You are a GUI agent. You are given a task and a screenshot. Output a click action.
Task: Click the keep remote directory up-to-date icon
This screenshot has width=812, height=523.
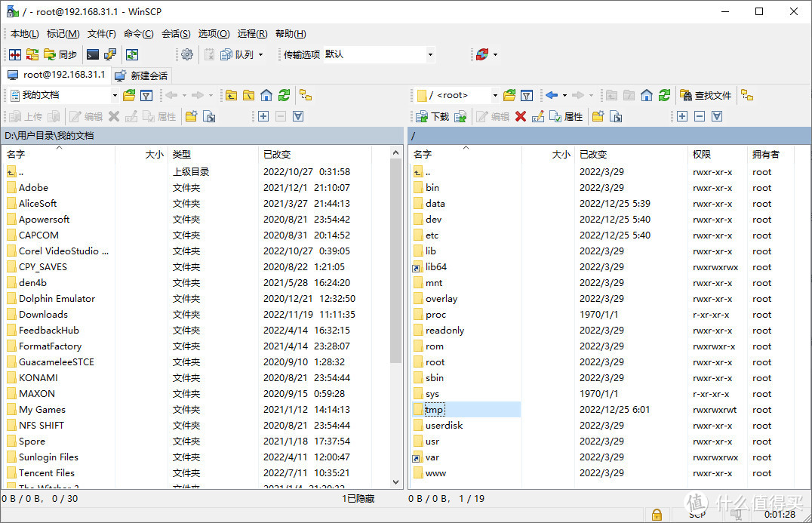click(132, 54)
